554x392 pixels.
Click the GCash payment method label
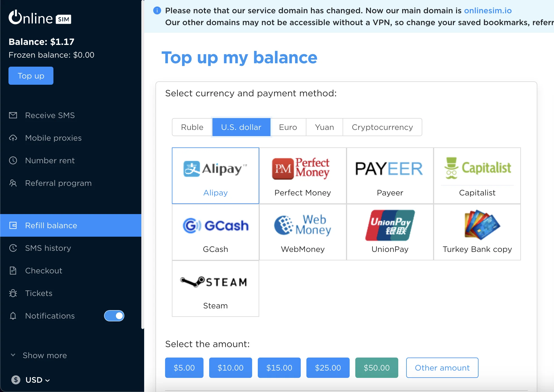tap(215, 249)
